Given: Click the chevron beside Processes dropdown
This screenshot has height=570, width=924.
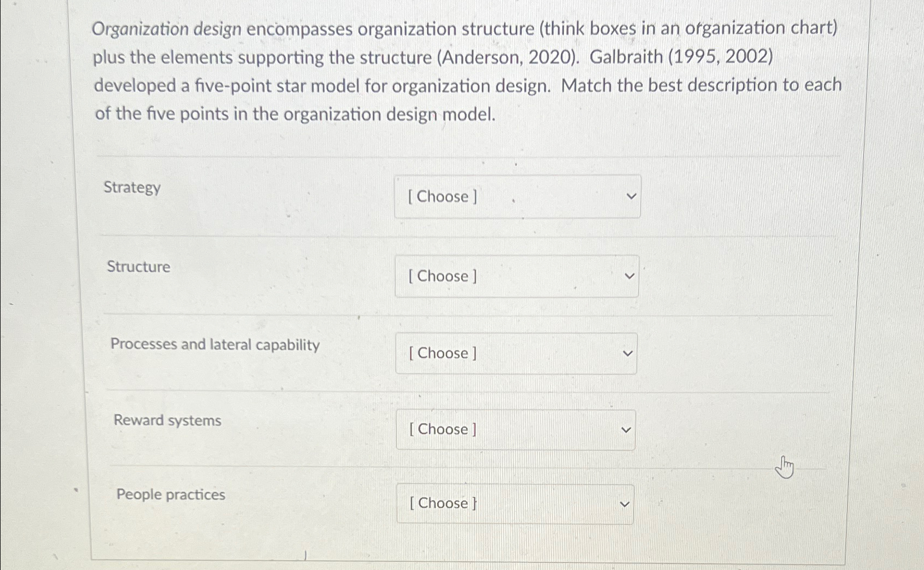Looking at the screenshot, I should [628, 354].
